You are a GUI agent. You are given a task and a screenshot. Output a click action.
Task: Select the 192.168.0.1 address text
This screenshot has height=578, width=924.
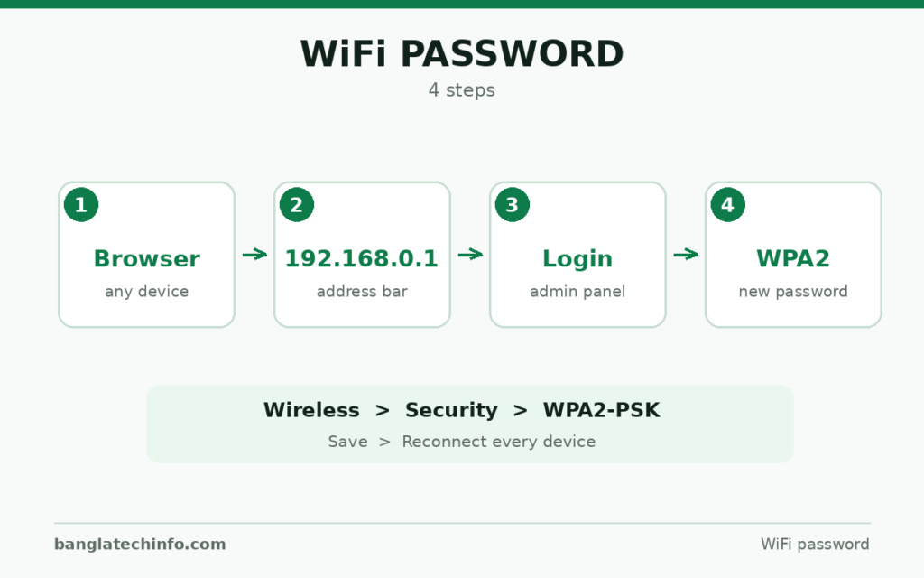tap(362, 259)
